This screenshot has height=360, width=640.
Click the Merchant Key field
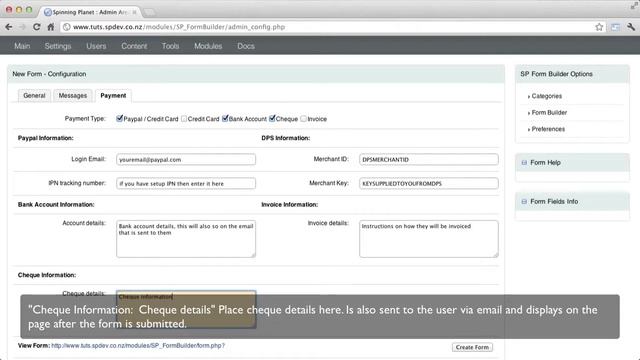429,184
